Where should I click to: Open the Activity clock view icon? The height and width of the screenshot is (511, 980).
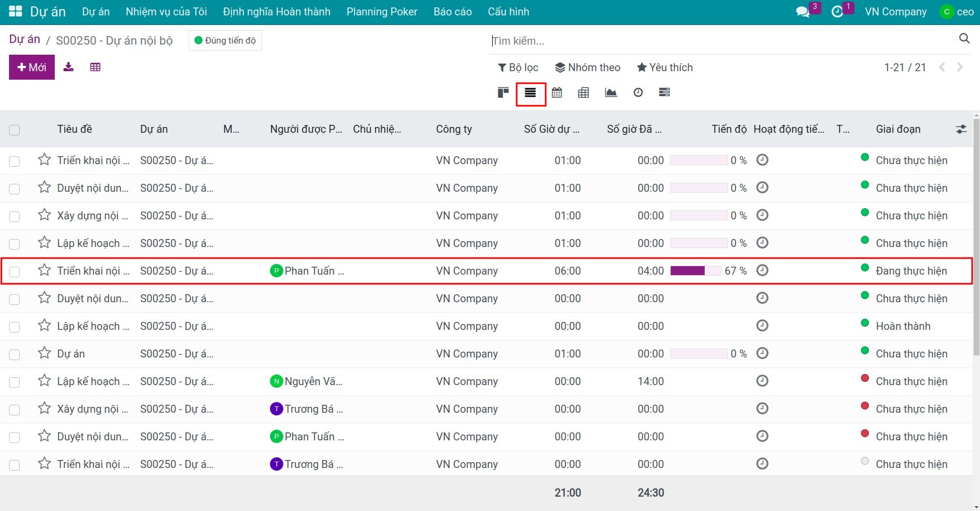(638, 92)
